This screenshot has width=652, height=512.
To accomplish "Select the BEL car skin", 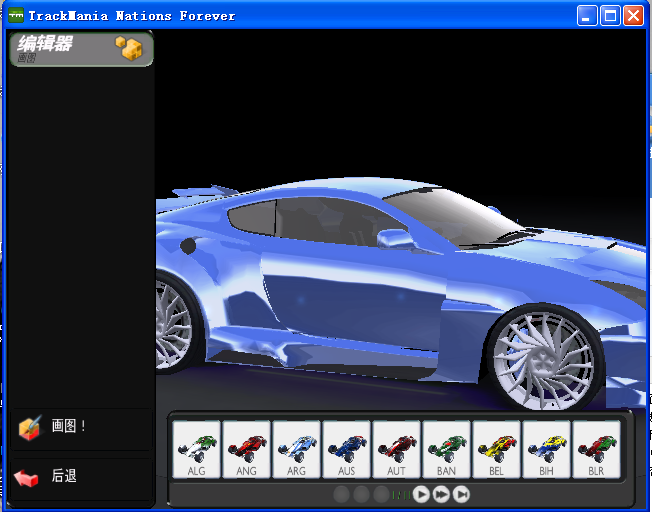I will pos(496,449).
